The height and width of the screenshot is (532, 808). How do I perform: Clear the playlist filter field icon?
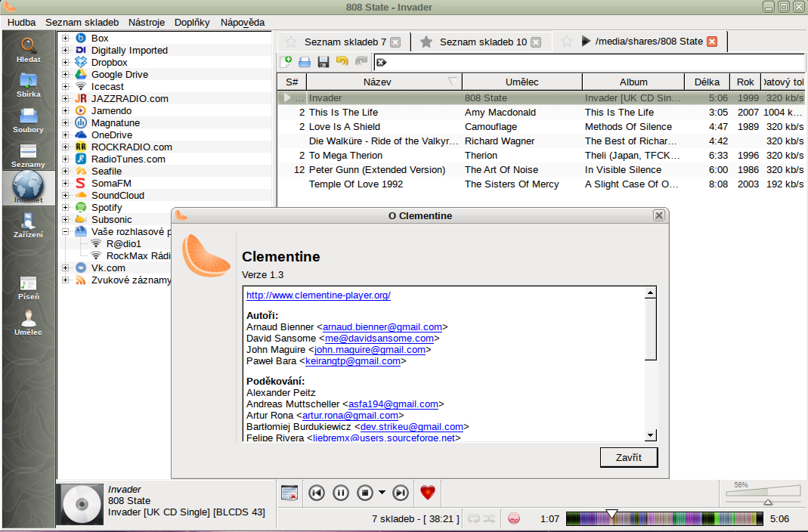point(382,62)
